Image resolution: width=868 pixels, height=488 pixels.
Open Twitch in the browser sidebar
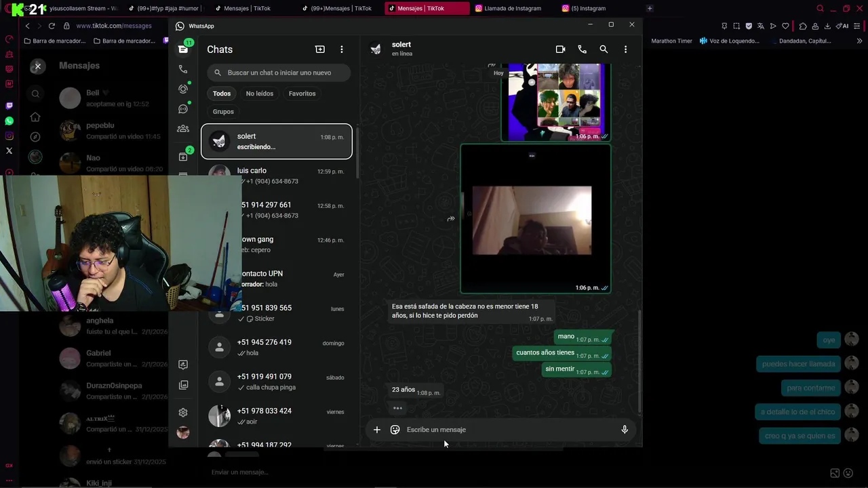[9, 106]
